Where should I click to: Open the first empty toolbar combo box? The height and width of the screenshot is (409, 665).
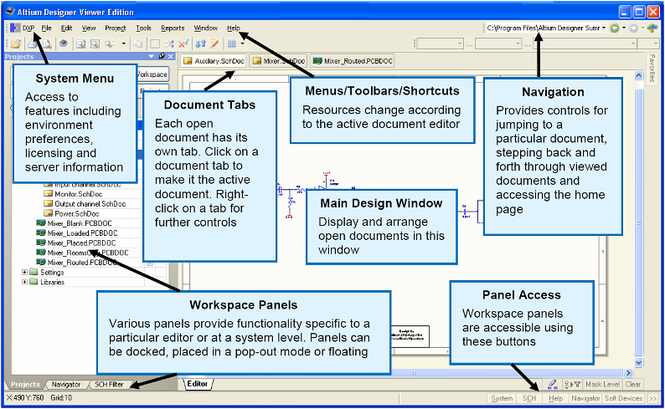[x=440, y=43]
